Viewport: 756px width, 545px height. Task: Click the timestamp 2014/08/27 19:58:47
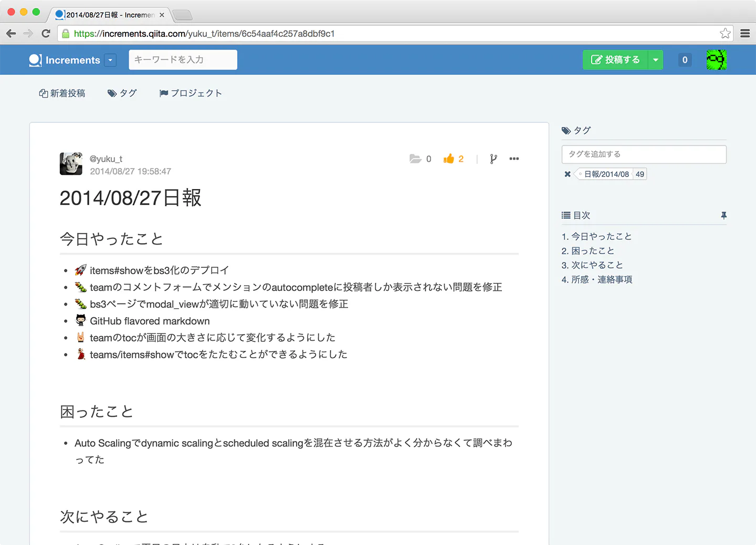(x=131, y=171)
